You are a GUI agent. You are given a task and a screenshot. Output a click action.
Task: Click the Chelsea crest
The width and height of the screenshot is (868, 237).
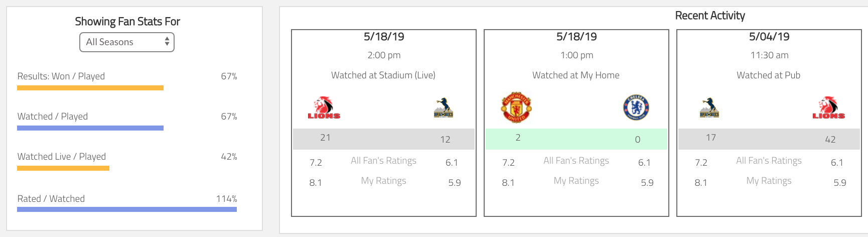(636, 107)
